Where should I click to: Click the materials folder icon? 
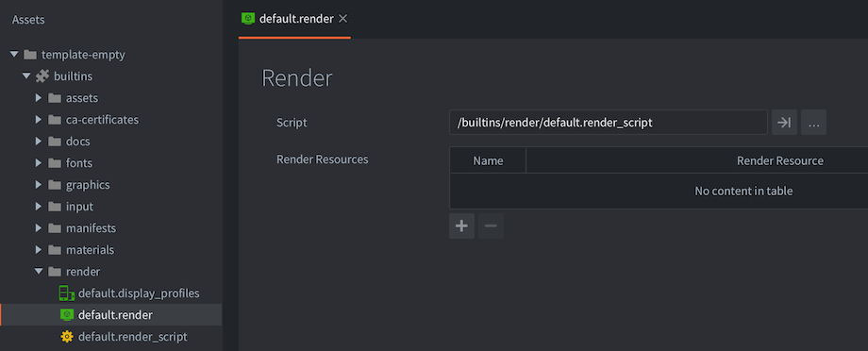click(x=55, y=250)
